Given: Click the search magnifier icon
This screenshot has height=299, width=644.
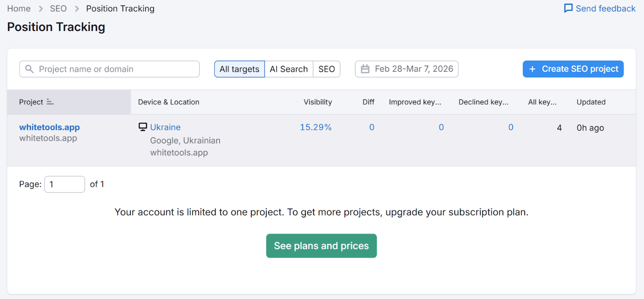Looking at the screenshot, I should pyautogui.click(x=30, y=69).
